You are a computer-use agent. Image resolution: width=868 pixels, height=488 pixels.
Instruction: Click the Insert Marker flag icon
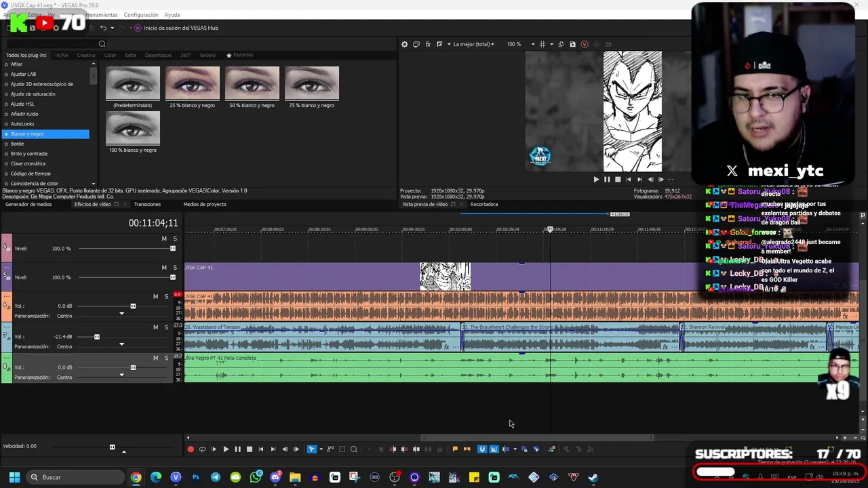(455, 449)
